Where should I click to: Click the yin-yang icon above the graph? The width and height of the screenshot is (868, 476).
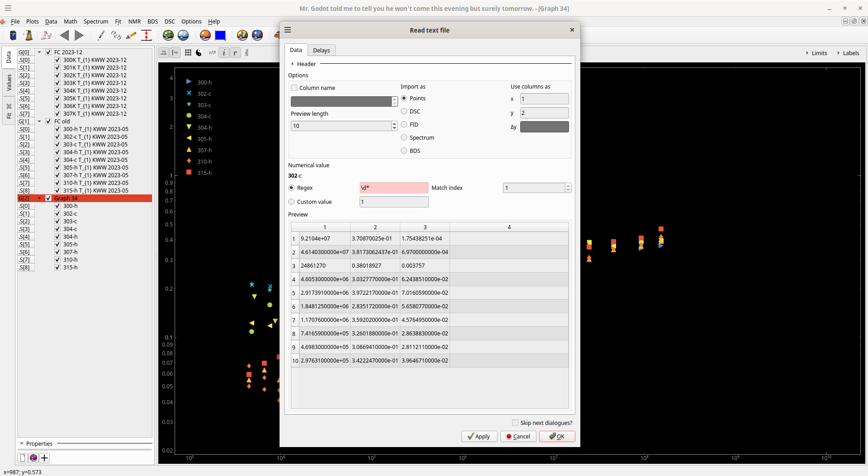click(x=199, y=53)
